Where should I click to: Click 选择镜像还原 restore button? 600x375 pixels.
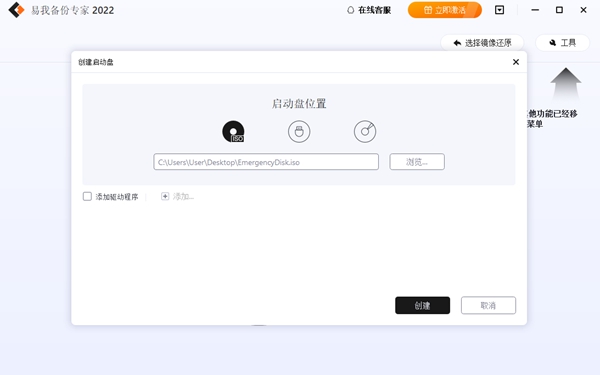coord(482,42)
